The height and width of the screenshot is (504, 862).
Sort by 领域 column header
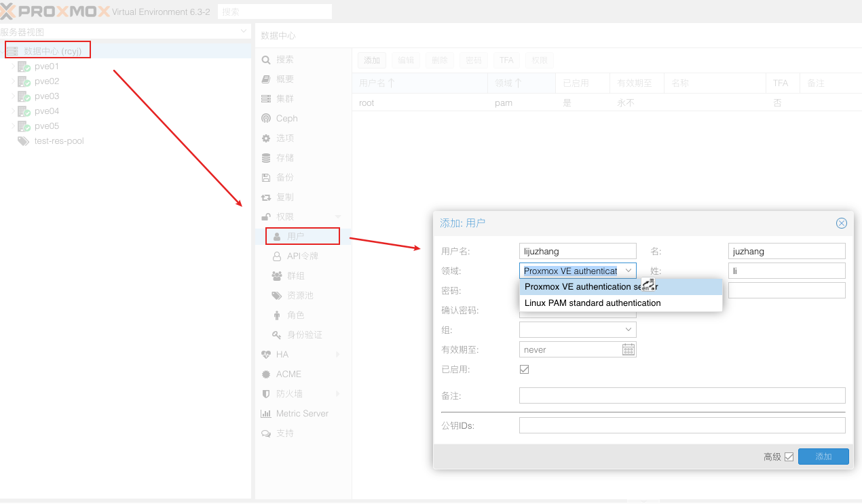point(521,83)
